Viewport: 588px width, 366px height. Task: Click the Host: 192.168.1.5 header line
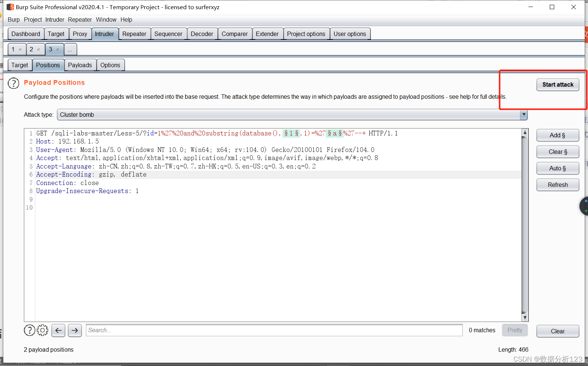click(x=68, y=141)
